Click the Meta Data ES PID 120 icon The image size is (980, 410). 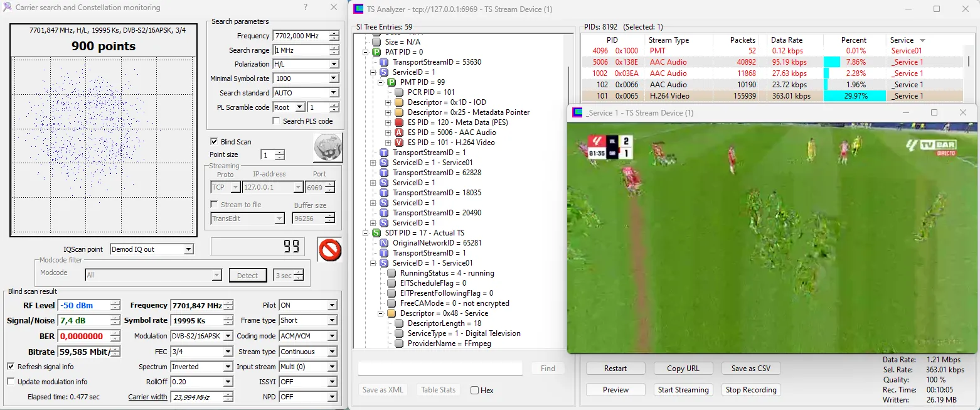point(399,122)
